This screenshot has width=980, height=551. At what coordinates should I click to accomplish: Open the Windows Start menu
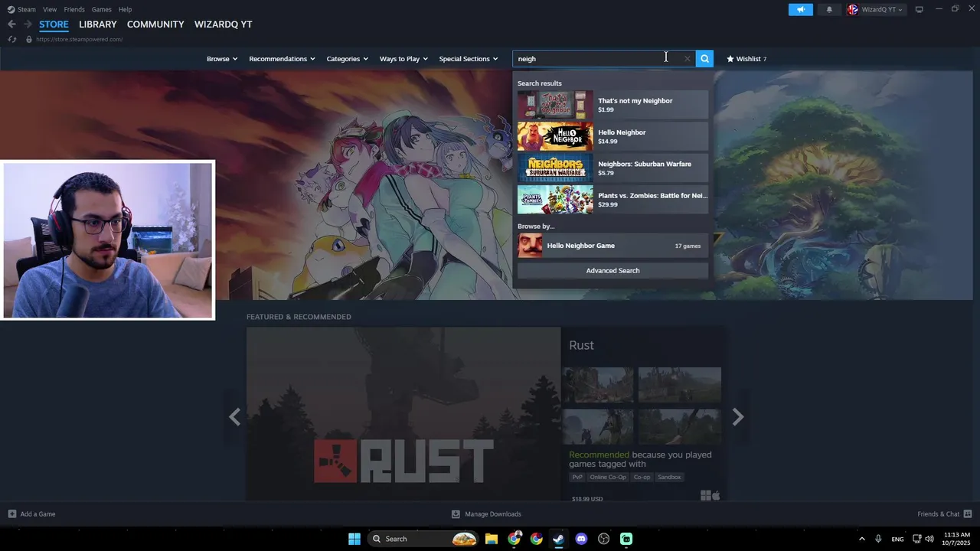pos(354,539)
